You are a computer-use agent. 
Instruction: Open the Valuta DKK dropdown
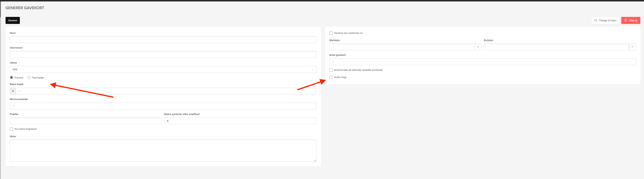[x=163, y=69]
